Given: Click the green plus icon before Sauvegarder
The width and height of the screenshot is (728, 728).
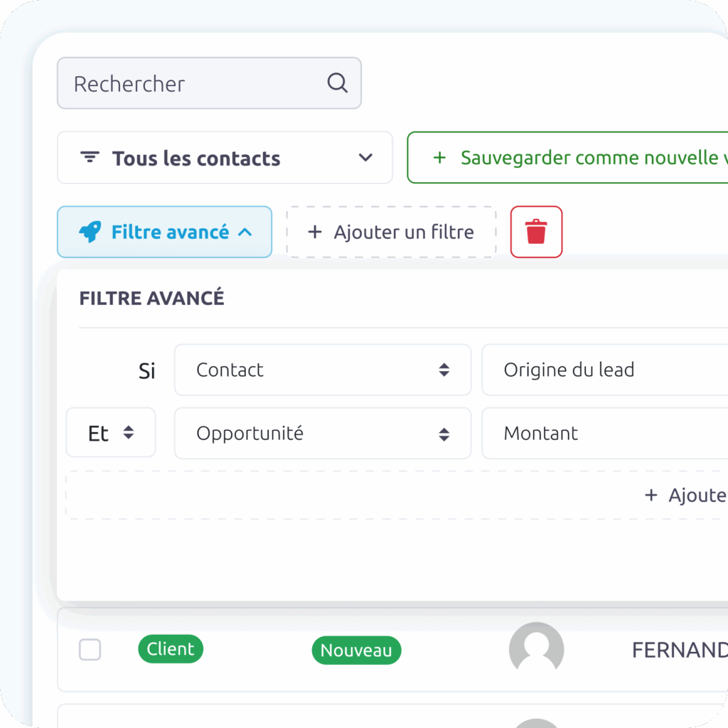Looking at the screenshot, I should pyautogui.click(x=439, y=157).
